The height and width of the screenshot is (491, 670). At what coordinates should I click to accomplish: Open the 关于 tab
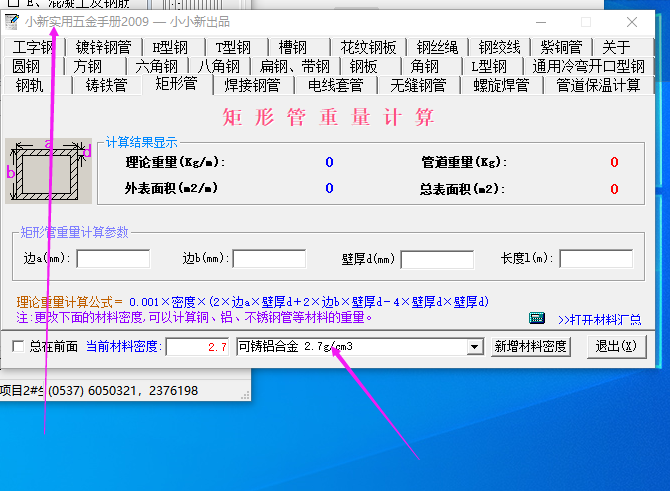pyautogui.click(x=616, y=47)
